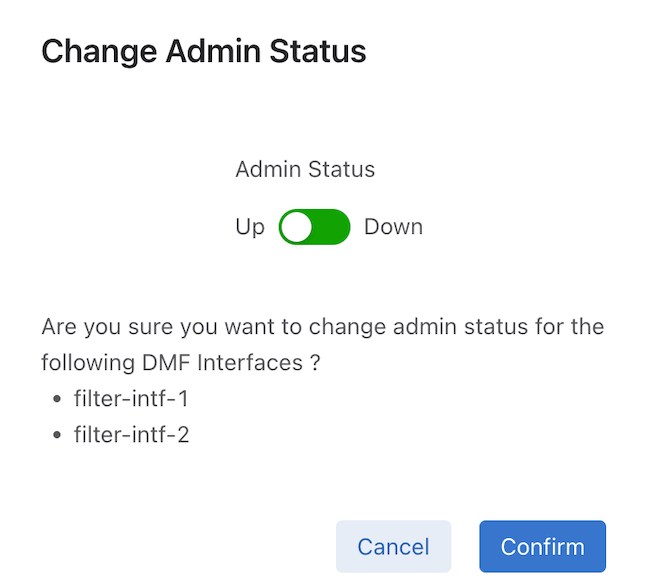This screenshot has width=648, height=585.
Task: Click the 'Are you sure' confirmation line
Action: point(322,327)
